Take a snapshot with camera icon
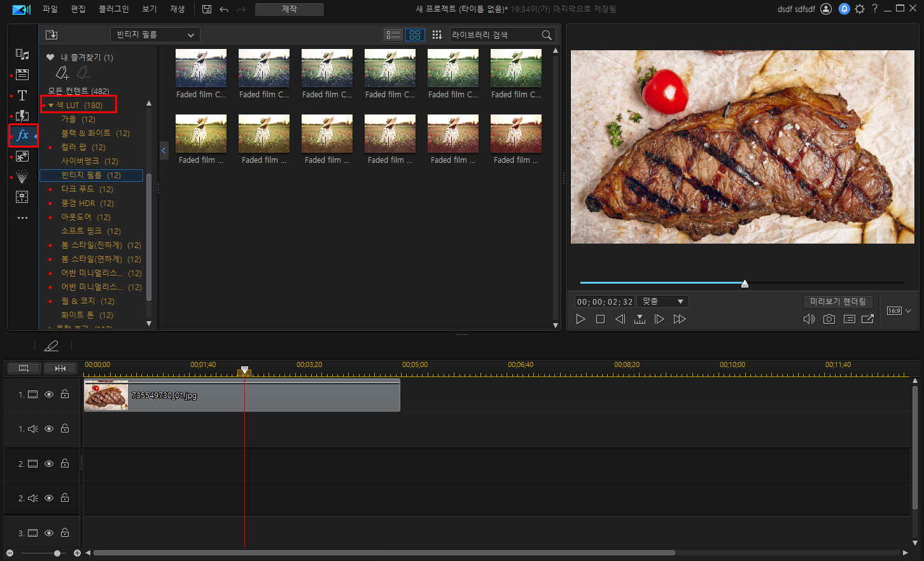 (x=829, y=319)
